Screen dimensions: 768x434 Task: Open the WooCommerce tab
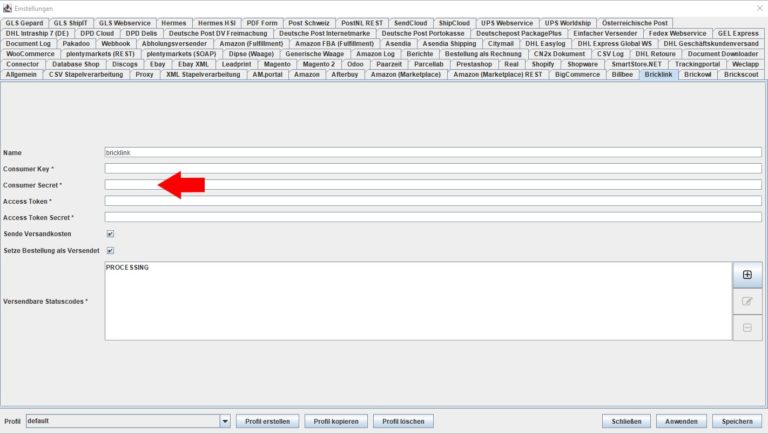(30, 54)
